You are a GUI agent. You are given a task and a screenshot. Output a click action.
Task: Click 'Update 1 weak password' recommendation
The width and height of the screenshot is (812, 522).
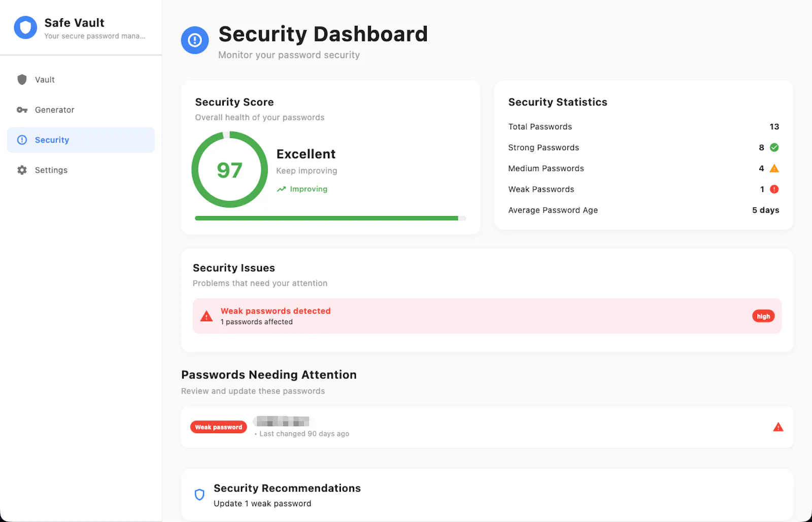coord(262,504)
